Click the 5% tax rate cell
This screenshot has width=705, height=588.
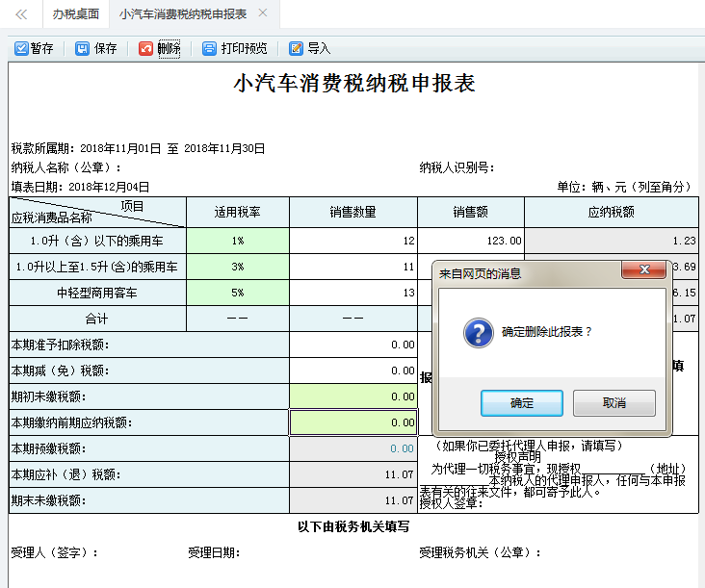(x=238, y=293)
